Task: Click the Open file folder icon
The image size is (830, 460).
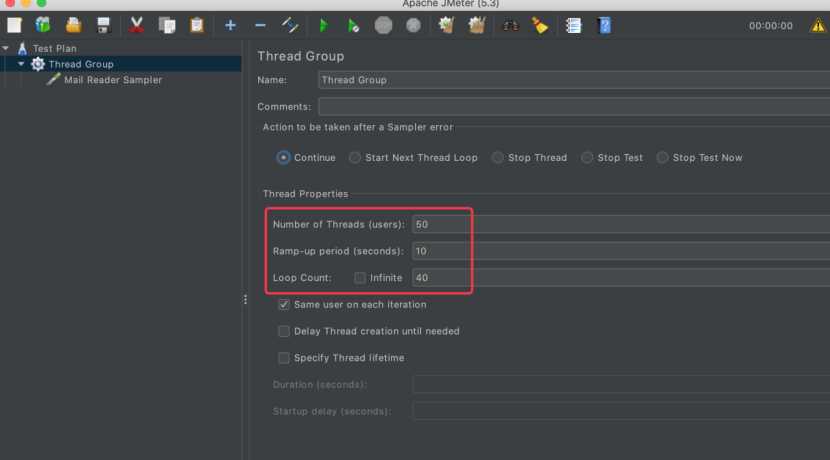Action: tap(74, 25)
